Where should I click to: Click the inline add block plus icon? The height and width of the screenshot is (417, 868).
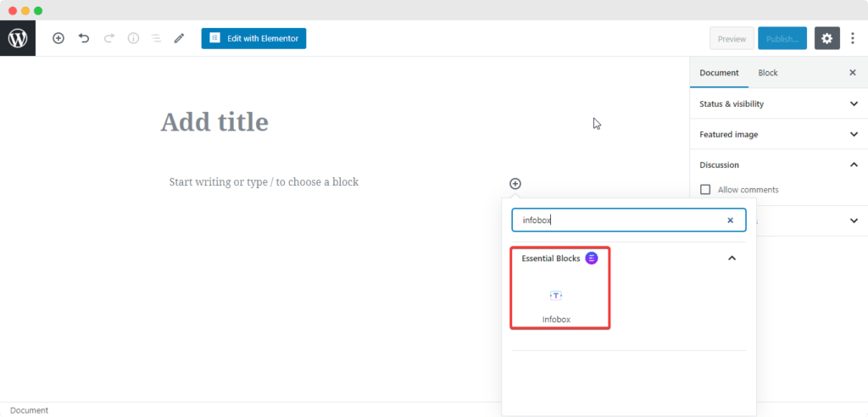click(515, 184)
